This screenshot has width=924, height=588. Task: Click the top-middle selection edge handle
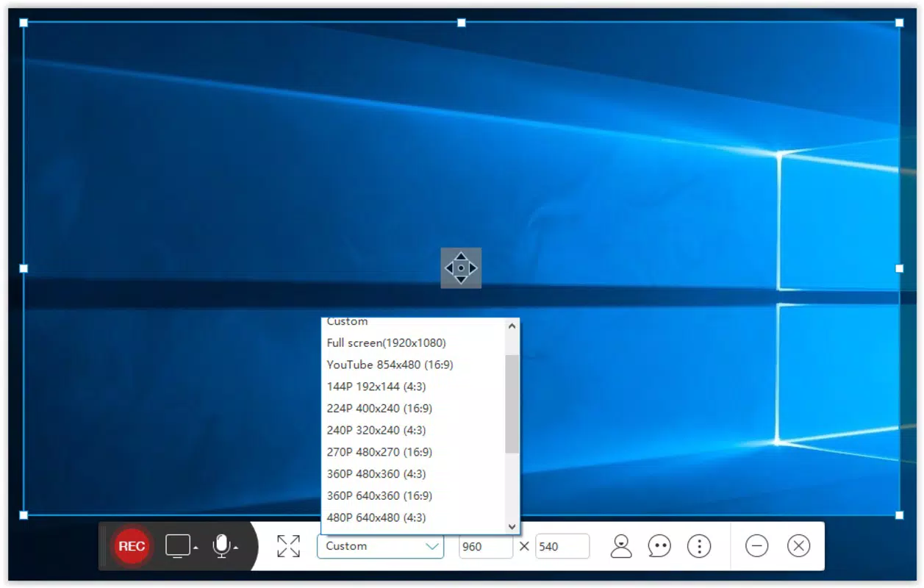pos(462,23)
